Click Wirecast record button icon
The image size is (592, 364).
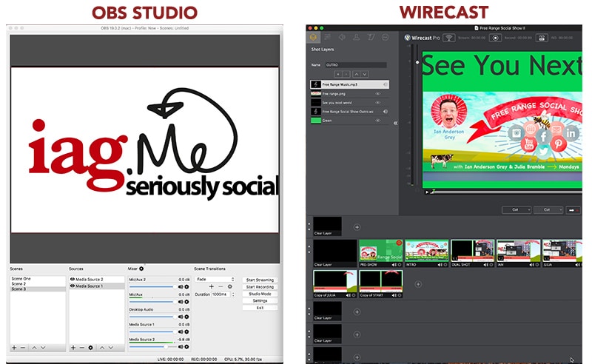tap(495, 38)
